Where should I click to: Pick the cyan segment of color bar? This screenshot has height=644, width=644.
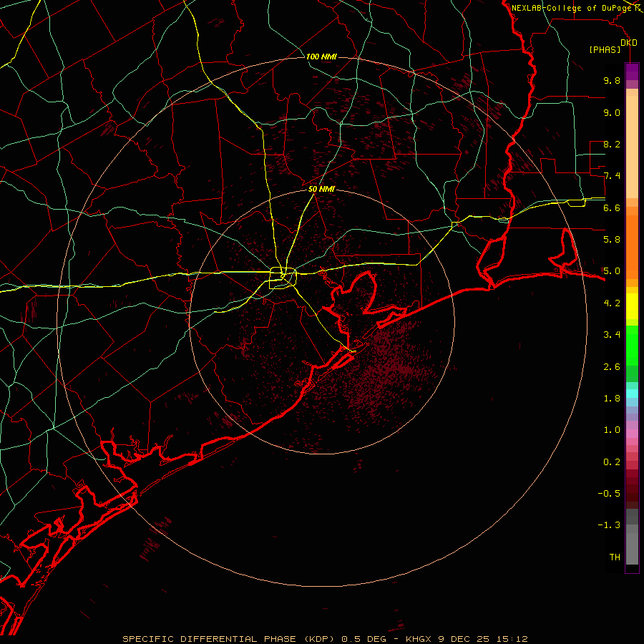632,394
